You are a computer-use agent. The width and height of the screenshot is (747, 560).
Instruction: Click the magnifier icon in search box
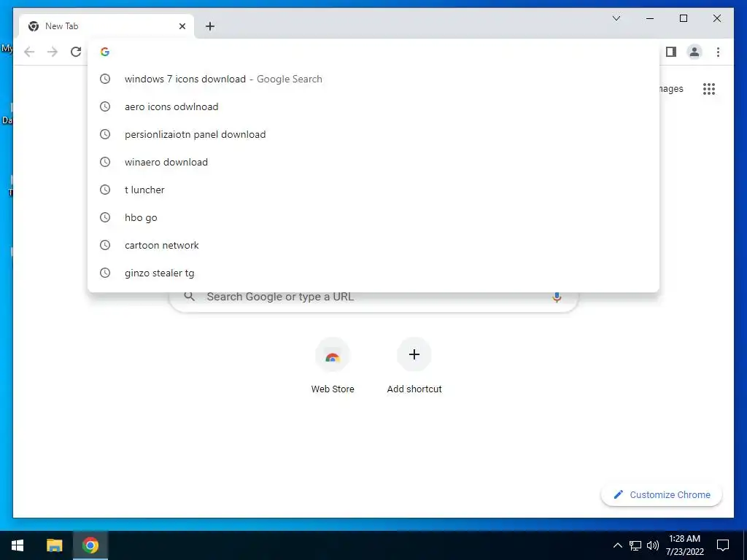coord(189,297)
